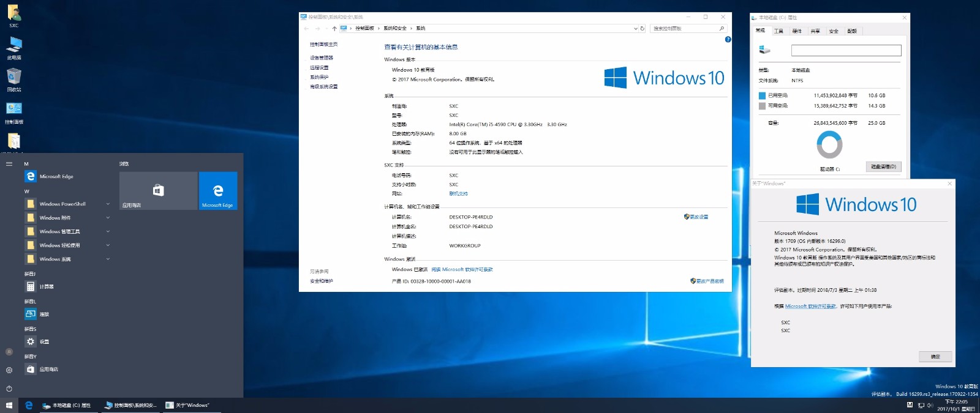Open address bar history dropdown in Control Panel
This screenshot has height=413, width=980.
point(635,29)
